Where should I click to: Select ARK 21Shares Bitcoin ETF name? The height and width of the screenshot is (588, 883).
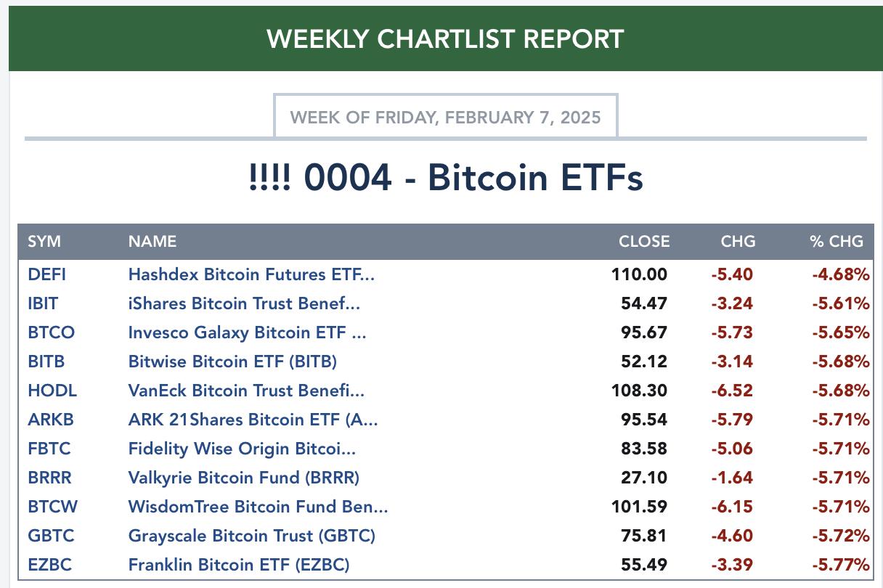(x=253, y=420)
